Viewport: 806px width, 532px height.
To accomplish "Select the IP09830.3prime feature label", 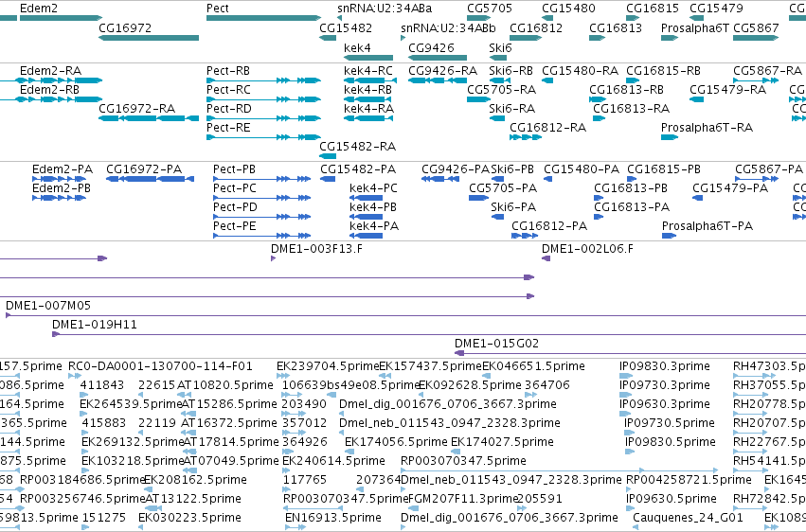I will (665, 366).
